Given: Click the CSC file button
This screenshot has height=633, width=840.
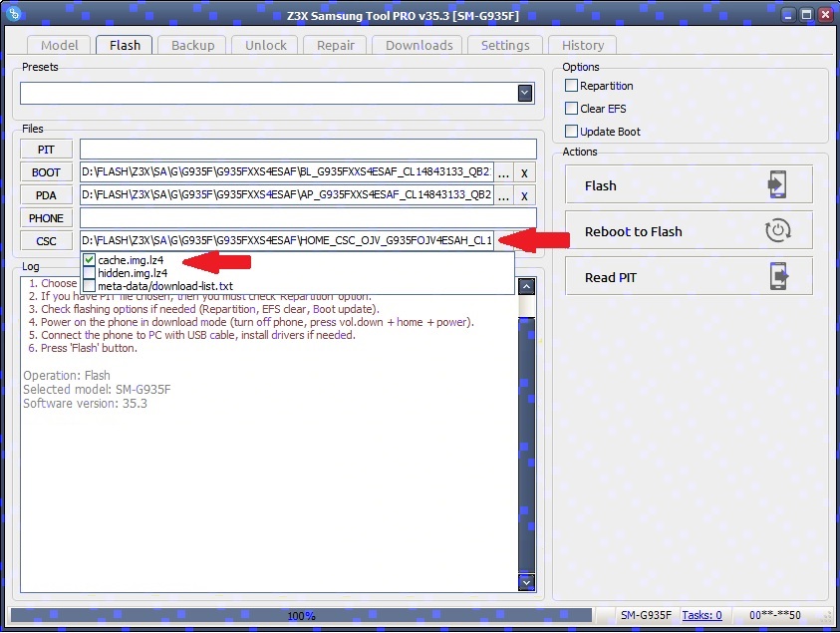Looking at the screenshot, I should point(46,241).
